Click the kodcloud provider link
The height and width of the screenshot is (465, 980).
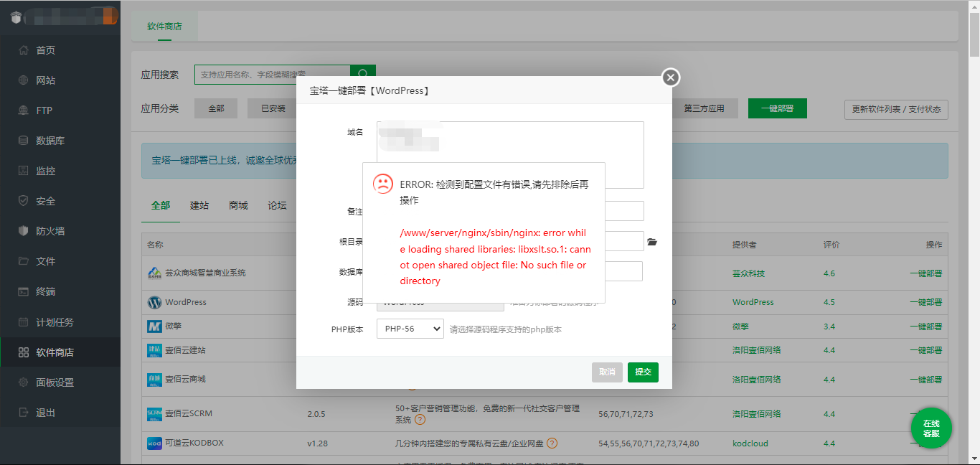point(750,443)
